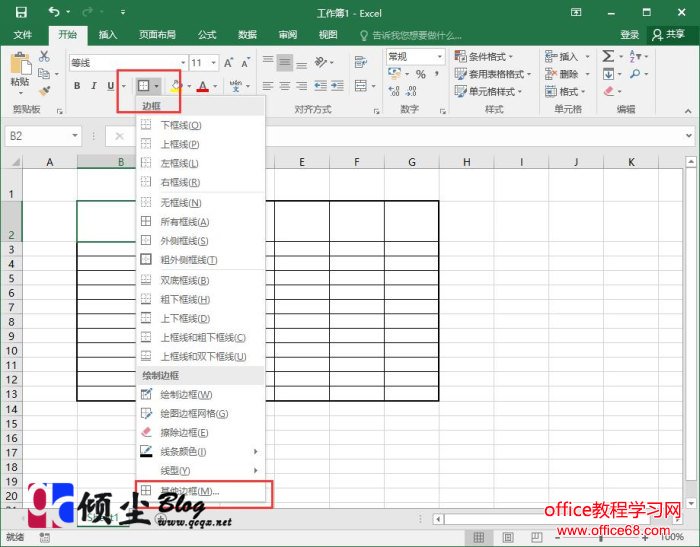Choose 其他边框 more borders entry
Viewport: 700px width, 547px height.
point(200,491)
